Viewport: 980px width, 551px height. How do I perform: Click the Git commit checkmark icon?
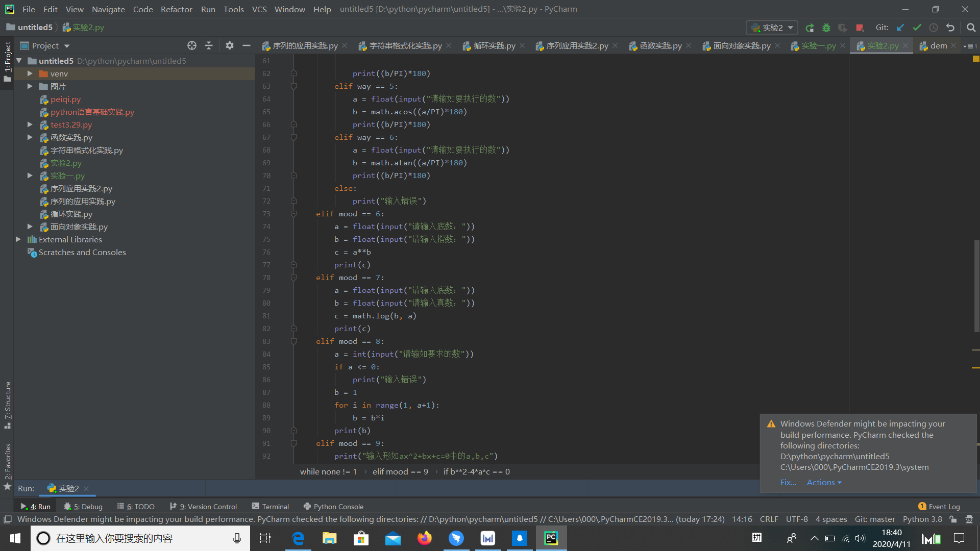pos(917,28)
